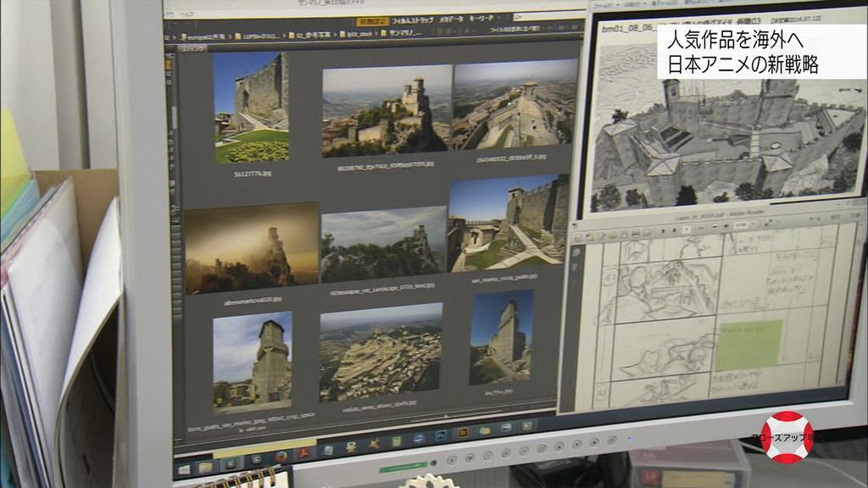Expand the chevron after the 02_参考写真 breadcrumb

pyautogui.click(x=334, y=34)
